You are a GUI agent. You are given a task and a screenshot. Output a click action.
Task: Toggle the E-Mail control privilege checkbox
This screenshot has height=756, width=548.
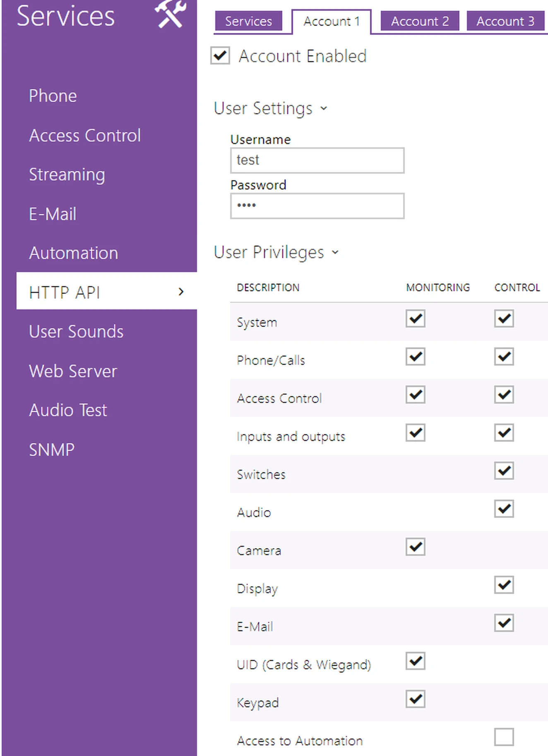click(504, 623)
